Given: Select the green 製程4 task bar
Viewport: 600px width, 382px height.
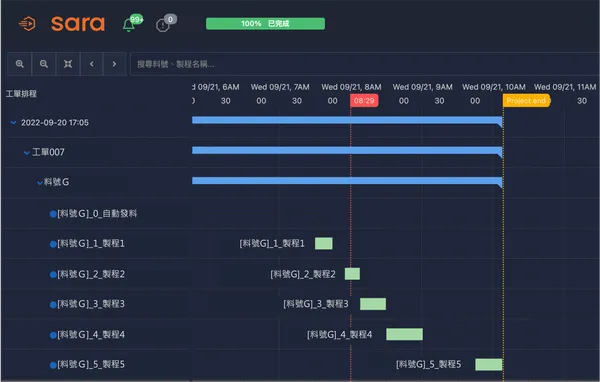Looking at the screenshot, I should point(404,334).
